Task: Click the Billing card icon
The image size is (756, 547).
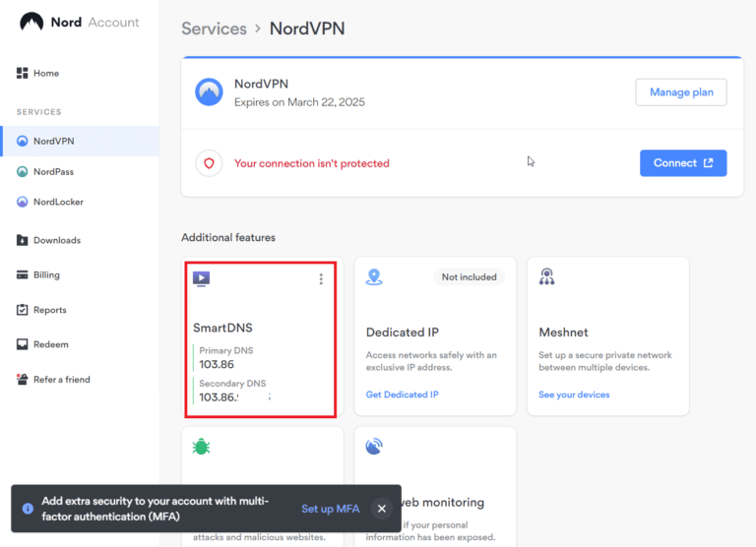Action: 23,274
